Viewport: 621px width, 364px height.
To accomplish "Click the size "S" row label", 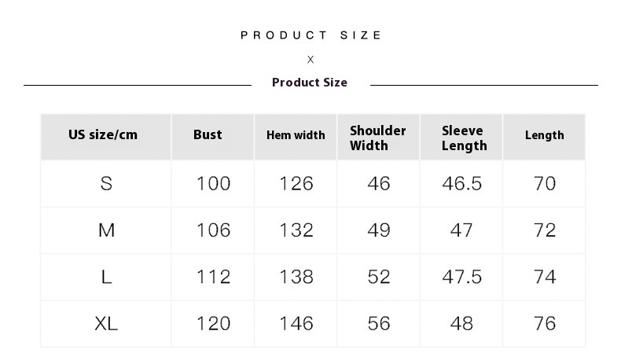I will pos(107,183).
